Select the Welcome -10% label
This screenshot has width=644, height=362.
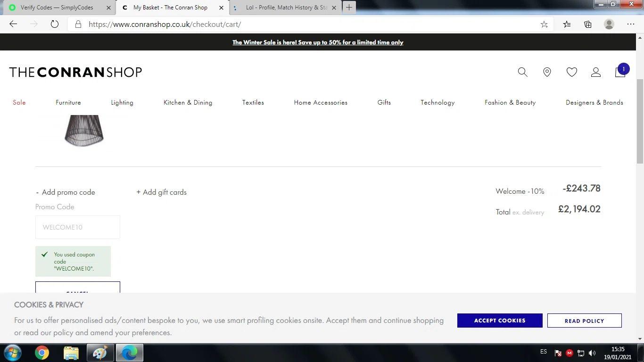click(x=520, y=191)
